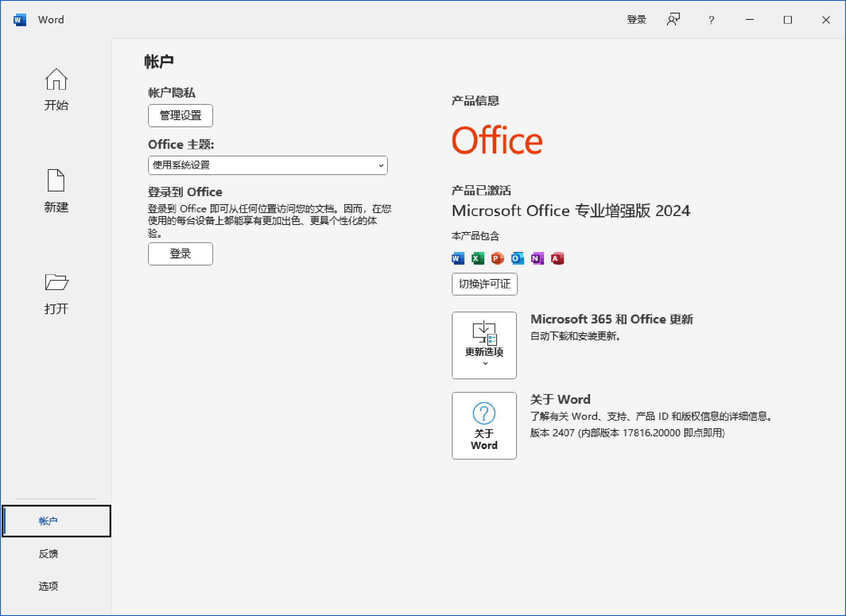
Task: Click the PowerPoint icon
Action: point(497,258)
